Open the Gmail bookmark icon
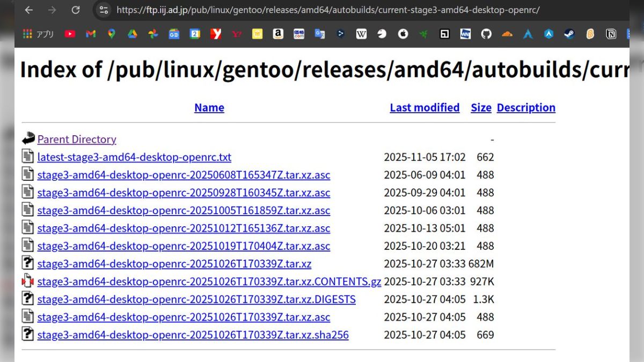Screen dimensions: 644x362 (91, 34)
